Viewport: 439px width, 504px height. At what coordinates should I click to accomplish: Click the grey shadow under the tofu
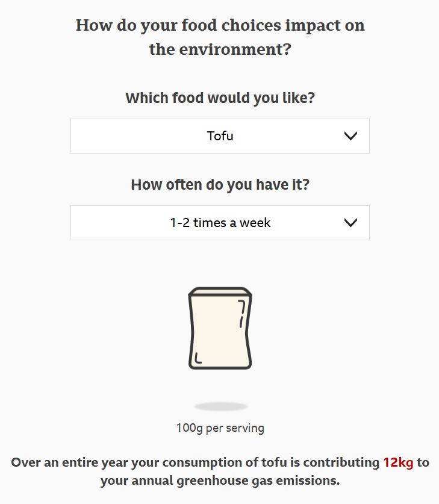coord(221,406)
